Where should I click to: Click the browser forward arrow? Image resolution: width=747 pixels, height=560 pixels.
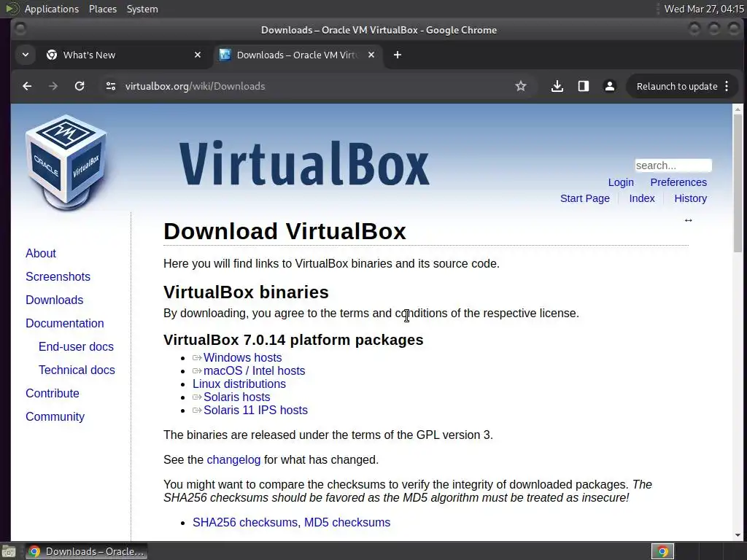pos(53,86)
